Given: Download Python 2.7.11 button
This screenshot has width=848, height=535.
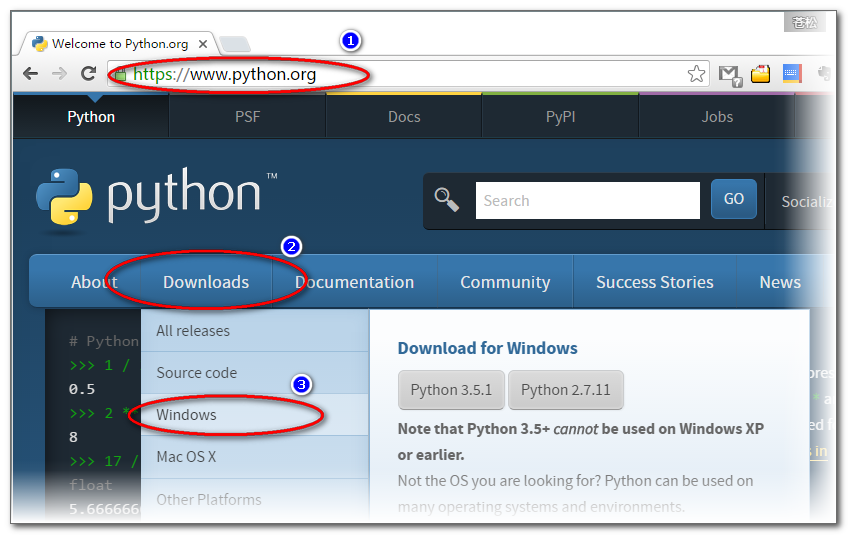Looking at the screenshot, I should (566, 389).
